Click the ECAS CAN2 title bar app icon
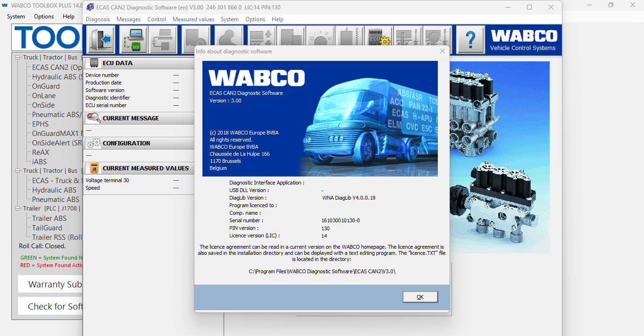 tap(90, 7)
